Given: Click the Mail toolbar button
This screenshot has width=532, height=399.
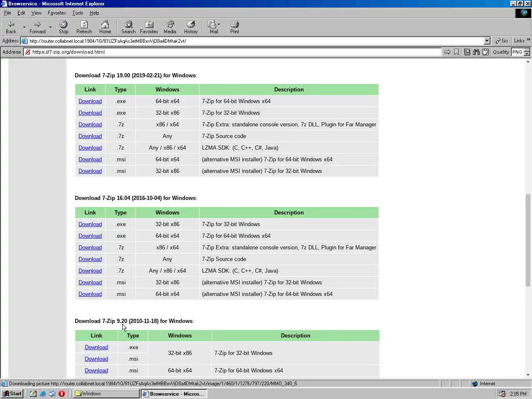Looking at the screenshot, I should click(x=214, y=27).
